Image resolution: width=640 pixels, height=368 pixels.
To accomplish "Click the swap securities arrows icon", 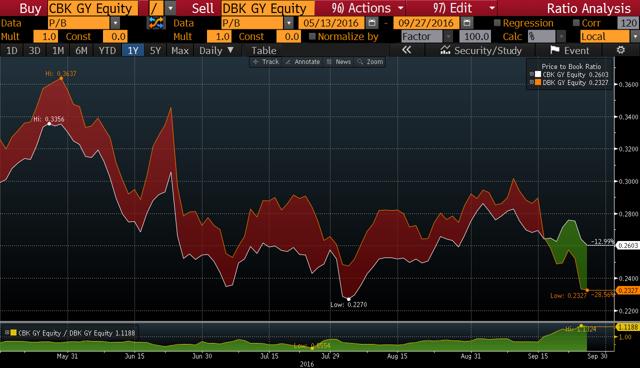I will pos(156,23).
